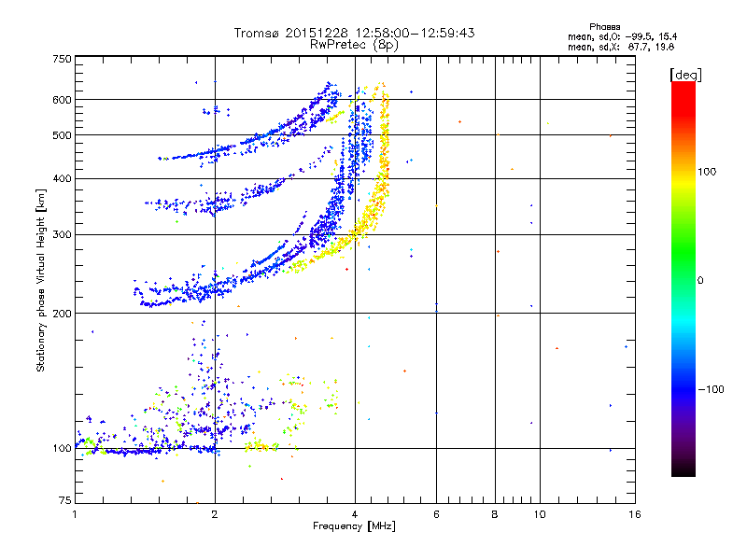This screenshot has height=560, width=747.
Task: Click the y-axis tick label '100'
Action: pyautogui.click(x=62, y=448)
